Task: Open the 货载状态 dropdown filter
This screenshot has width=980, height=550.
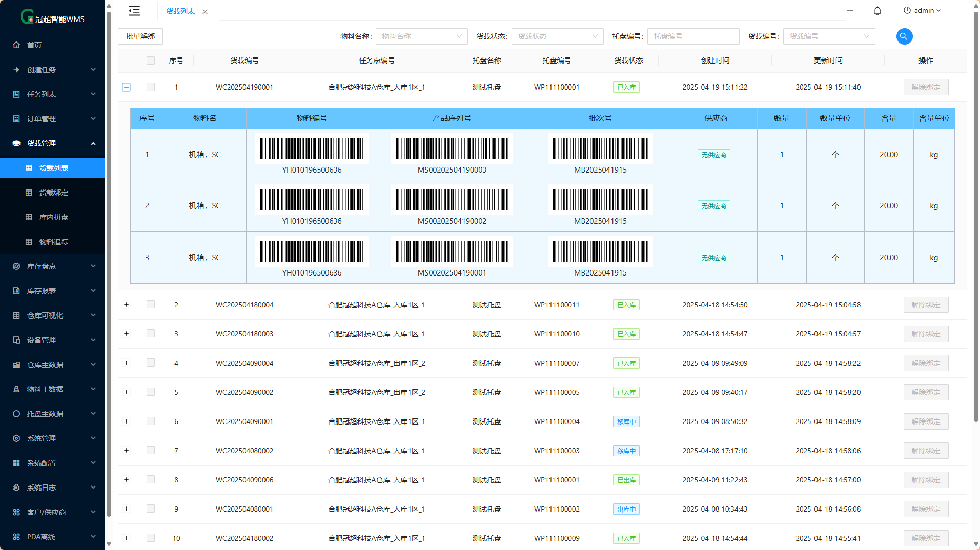Action: tap(557, 36)
